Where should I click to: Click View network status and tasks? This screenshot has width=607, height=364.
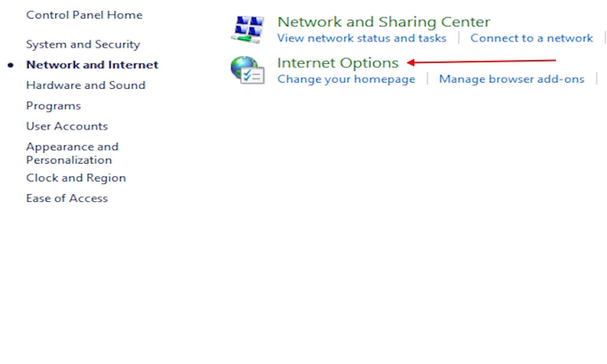coord(361,38)
